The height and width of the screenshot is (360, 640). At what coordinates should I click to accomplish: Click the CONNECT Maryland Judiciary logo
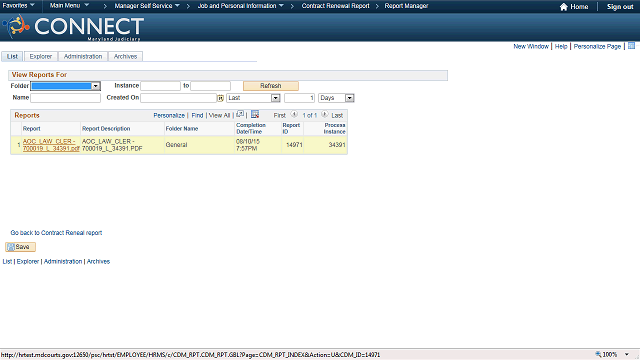click(73, 27)
